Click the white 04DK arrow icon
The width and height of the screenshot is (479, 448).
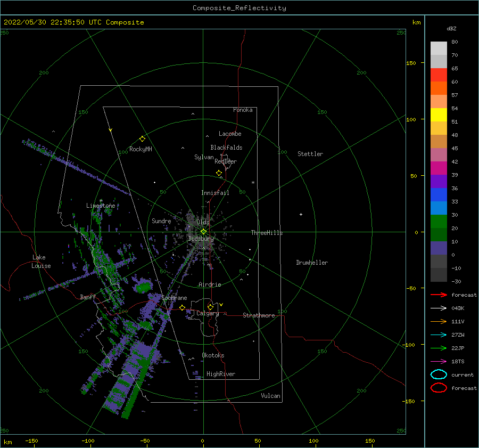pyautogui.click(x=439, y=308)
